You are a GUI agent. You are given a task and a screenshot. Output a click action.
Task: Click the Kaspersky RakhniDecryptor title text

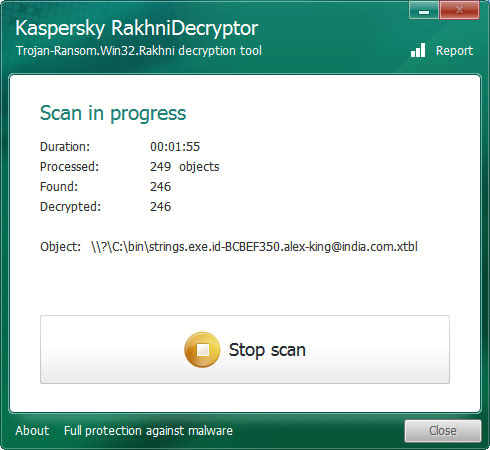tap(137, 28)
